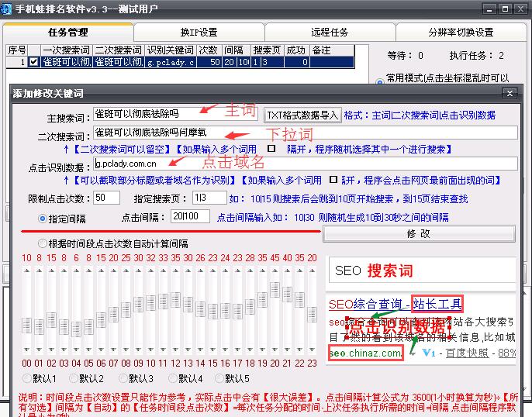Click the 点击识别数据 input field
Screen dimensions: 532x417
click(x=305, y=164)
